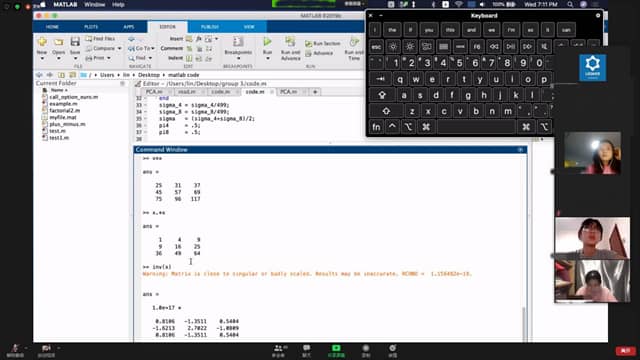
Task: Toggle the fn key on virtual keyboard
Action: point(376,127)
